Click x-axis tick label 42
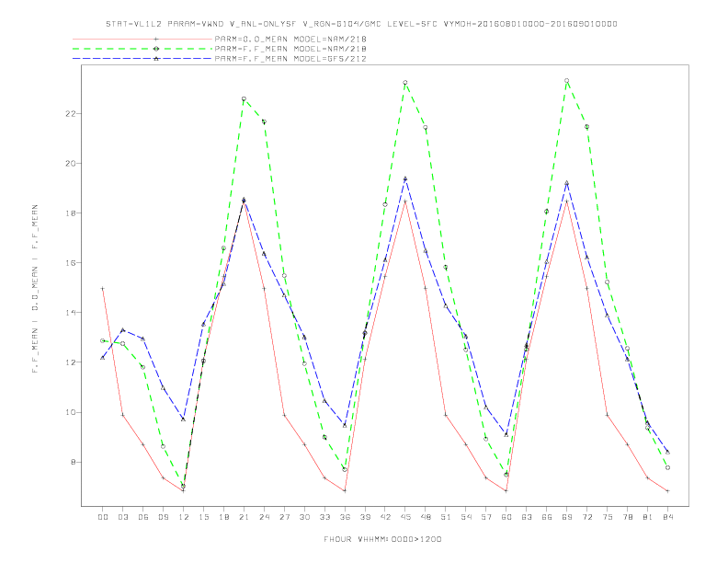 pyautogui.click(x=385, y=517)
